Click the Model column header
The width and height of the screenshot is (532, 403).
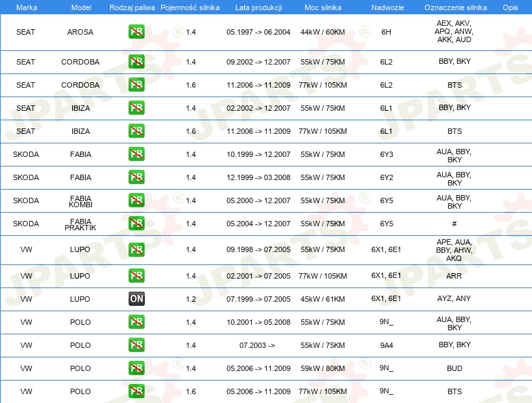click(81, 7)
